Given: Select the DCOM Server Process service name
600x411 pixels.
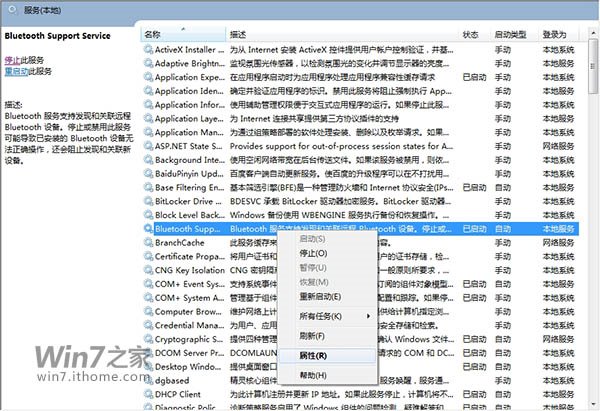Looking at the screenshot, I should (x=189, y=352).
